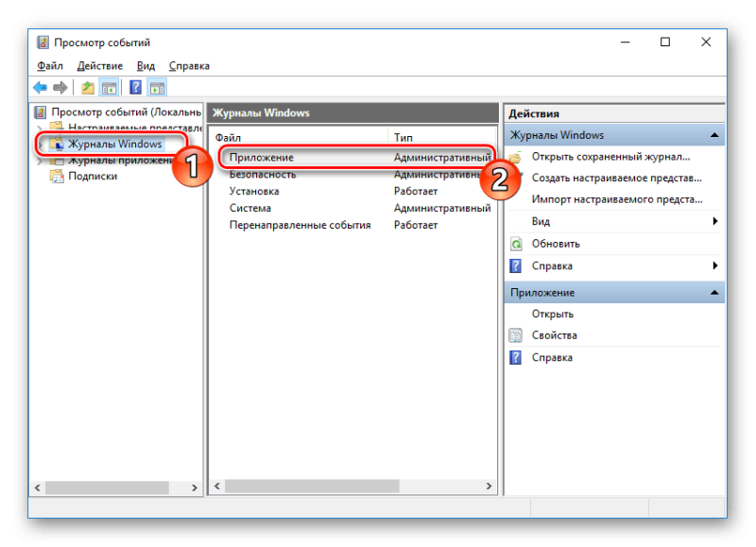756x547 pixels.
Task: Toggle the console tree pane icon
Action: pos(109,88)
